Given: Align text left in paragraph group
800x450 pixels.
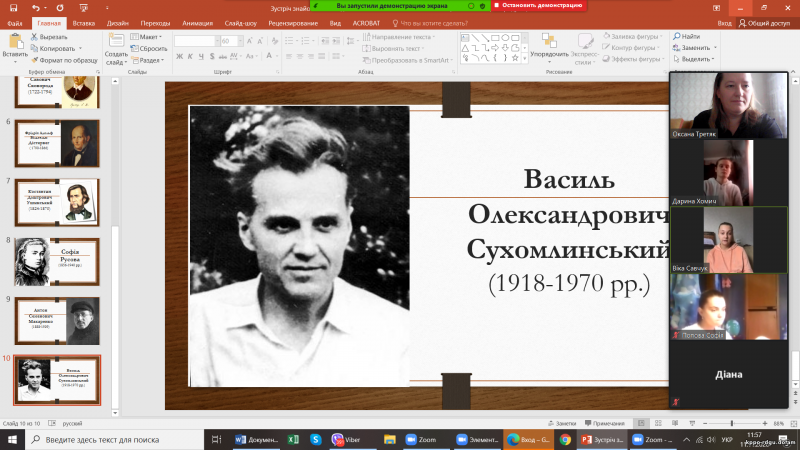Looking at the screenshot, I should tap(289, 56).
